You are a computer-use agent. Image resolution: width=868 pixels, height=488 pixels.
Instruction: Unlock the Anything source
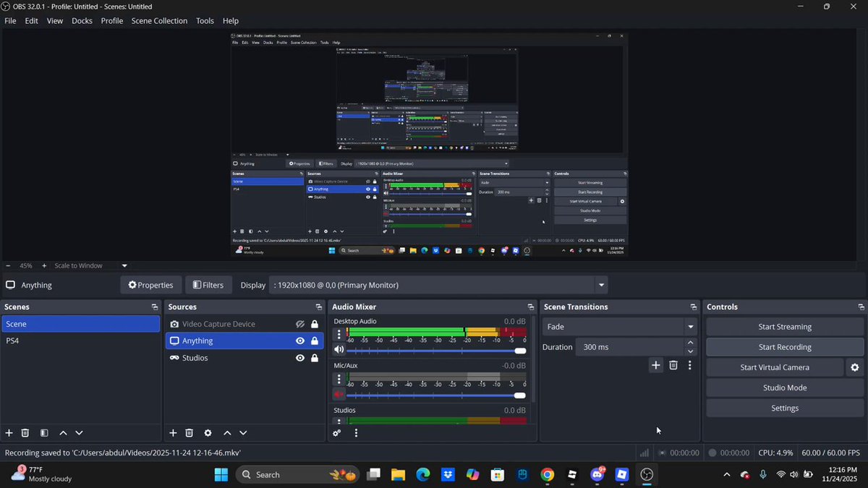[315, 341]
